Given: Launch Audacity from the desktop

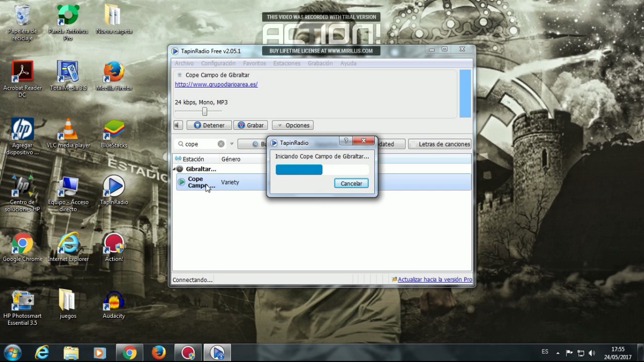Looking at the screenshot, I should click(x=114, y=304).
